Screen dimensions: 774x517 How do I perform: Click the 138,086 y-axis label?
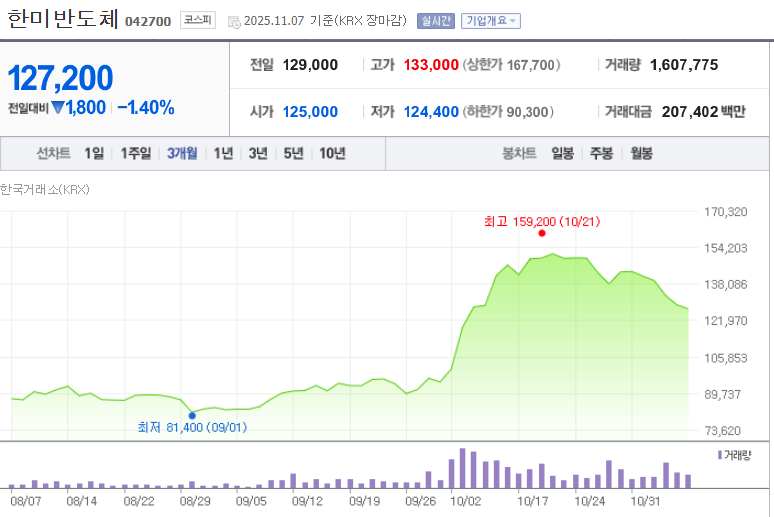726,284
